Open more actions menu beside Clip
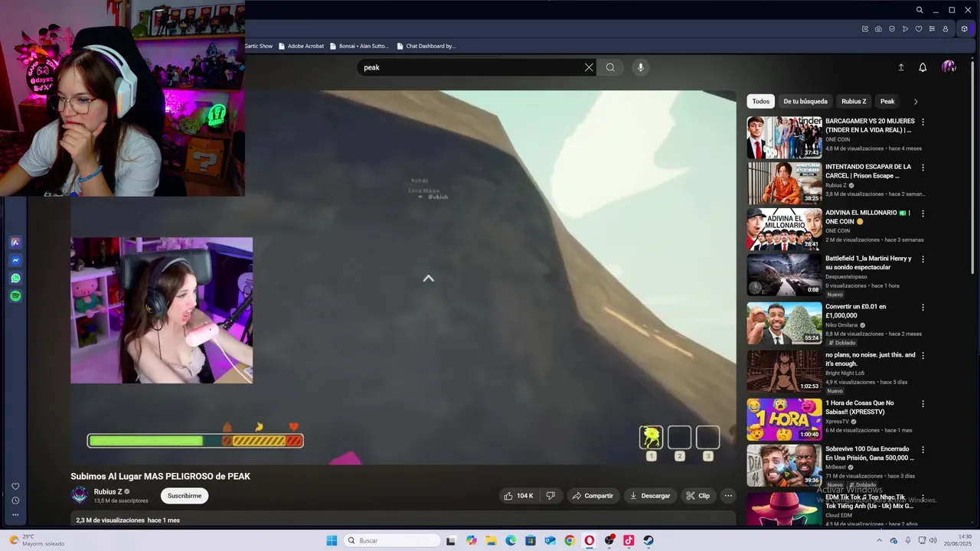The image size is (980, 551). pyautogui.click(x=728, y=496)
